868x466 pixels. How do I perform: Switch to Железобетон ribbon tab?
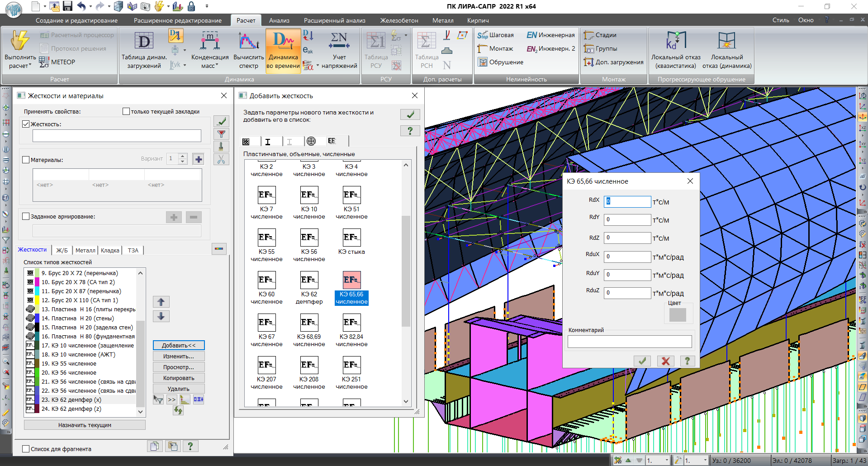pyautogui.click(x=398, y=20)
